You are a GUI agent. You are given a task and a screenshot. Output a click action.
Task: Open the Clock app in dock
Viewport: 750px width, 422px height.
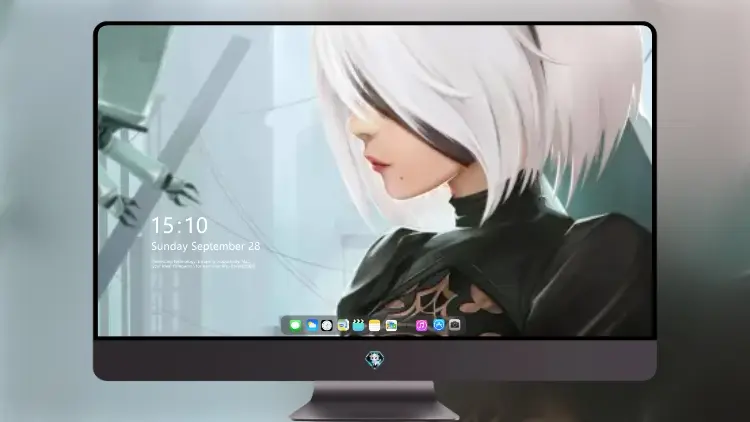(327, 325)
